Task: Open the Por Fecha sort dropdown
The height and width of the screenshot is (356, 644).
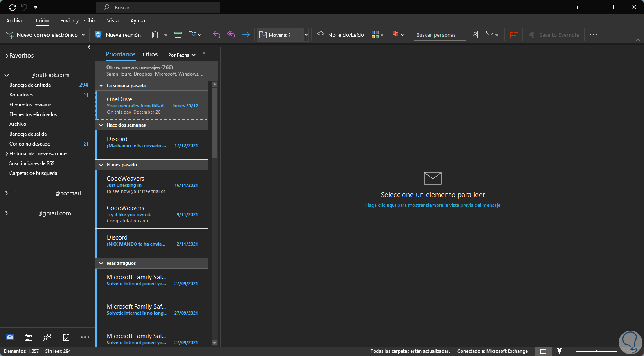Action: tap(182, 55)
